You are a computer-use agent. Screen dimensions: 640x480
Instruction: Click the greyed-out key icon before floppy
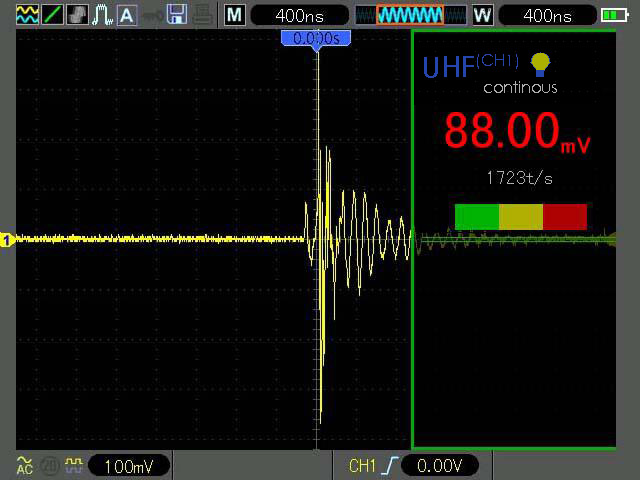152,16
